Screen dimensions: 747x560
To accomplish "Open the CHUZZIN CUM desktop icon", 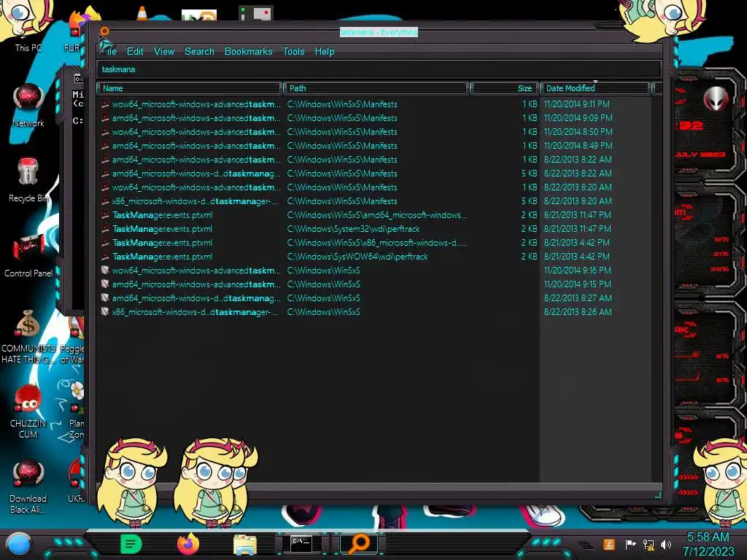I will (x=28, y=411).
